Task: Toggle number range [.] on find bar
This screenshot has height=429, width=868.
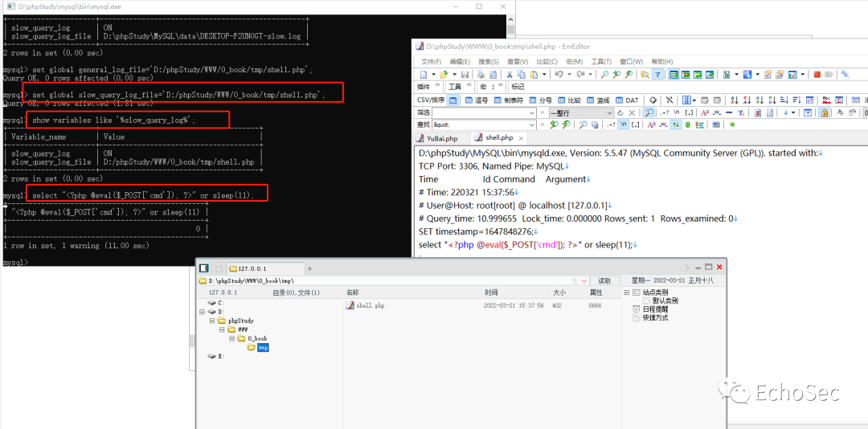Action: [x=636, y=125]
